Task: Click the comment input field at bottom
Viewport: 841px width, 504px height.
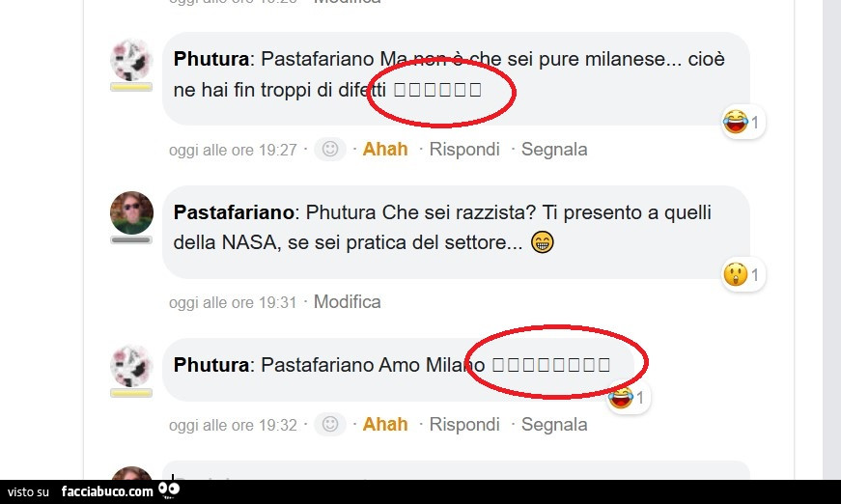Action: [x=456, y=470]
